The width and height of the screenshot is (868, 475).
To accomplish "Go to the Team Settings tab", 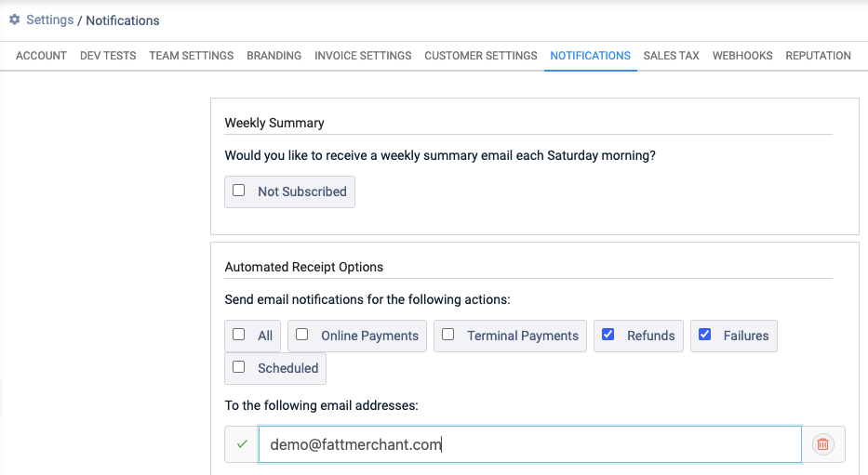I will click(191, 56).
